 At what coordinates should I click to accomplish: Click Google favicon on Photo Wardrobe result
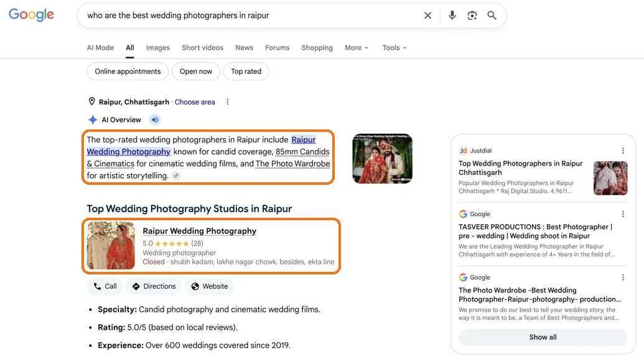pos(463,277)
